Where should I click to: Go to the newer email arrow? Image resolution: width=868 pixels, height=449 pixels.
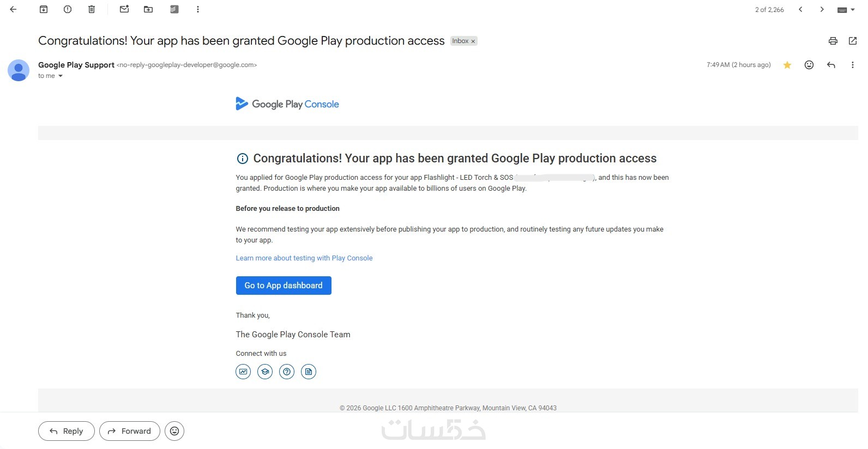tap(800, 9)
